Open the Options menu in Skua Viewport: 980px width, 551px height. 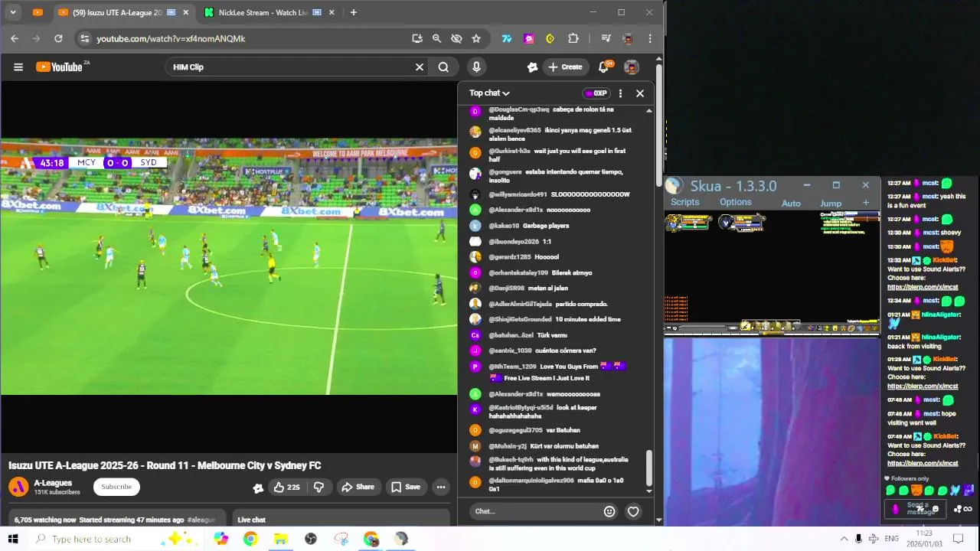736,202
